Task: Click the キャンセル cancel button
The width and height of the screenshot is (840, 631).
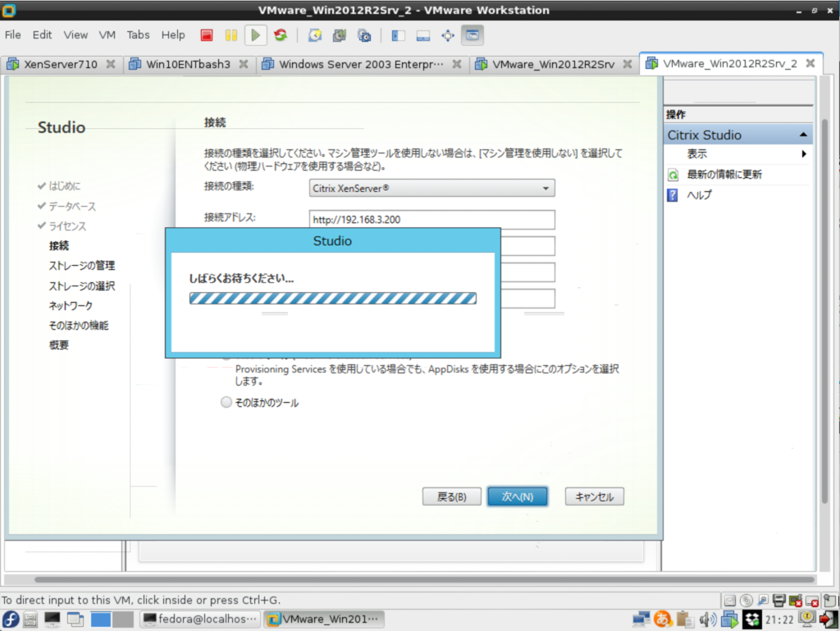Action: tap(594, 496)
